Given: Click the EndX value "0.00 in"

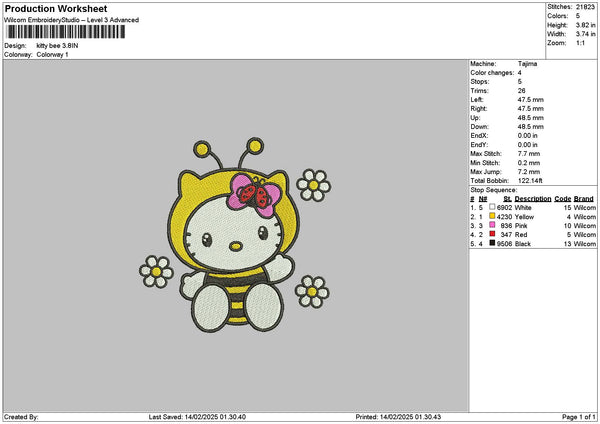Looking at the screenshot, I should (528, 136).
